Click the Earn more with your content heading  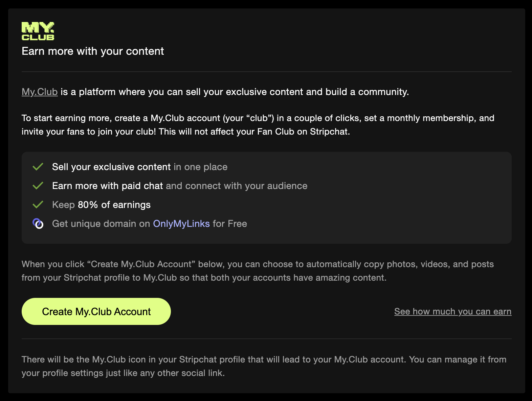tap(92, 51)
